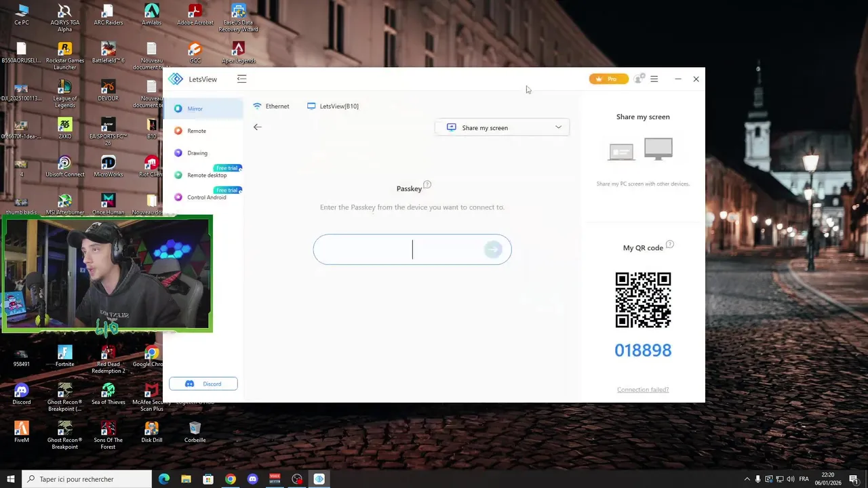Switch the FRA keyboard language indicator
The height and width of the screenshot is (488, 868).
pyautogui.click(x=804, y=479)
